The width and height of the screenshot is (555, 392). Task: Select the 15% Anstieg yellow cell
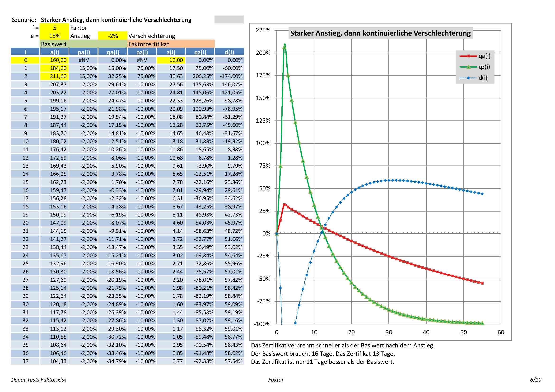(54, 36)
